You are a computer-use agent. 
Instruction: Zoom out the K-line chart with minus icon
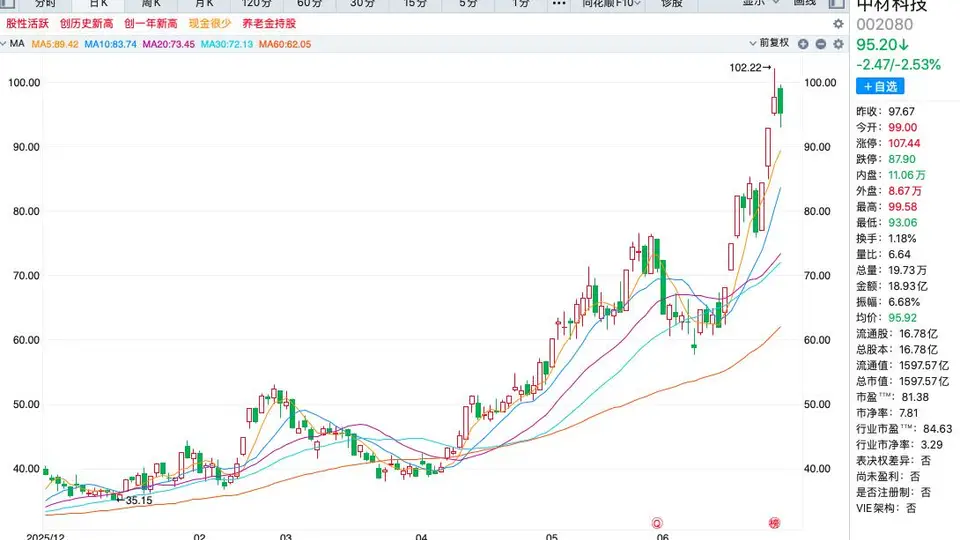coord(820,44)
